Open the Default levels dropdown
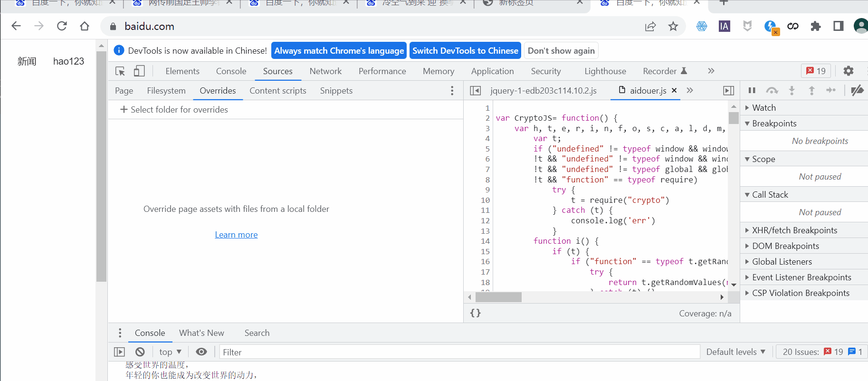This screenshot has height=381, width=868. coord(735,352)
